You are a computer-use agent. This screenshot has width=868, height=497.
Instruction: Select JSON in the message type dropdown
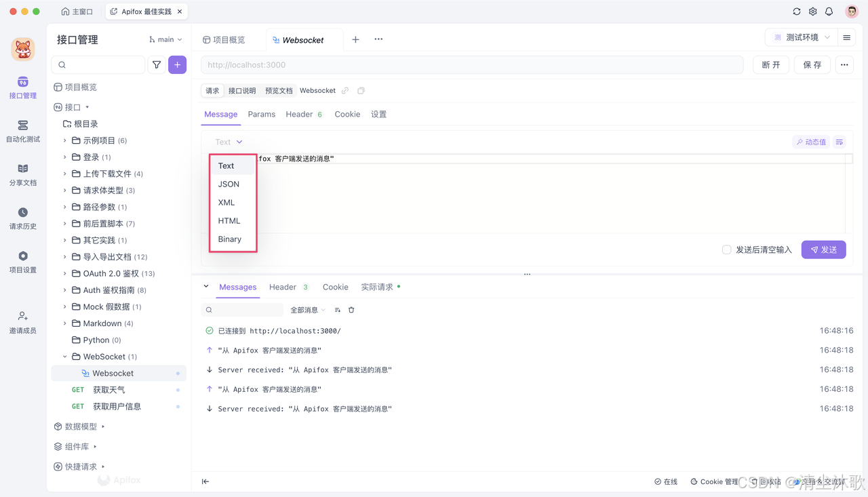[x=229, y=184]
